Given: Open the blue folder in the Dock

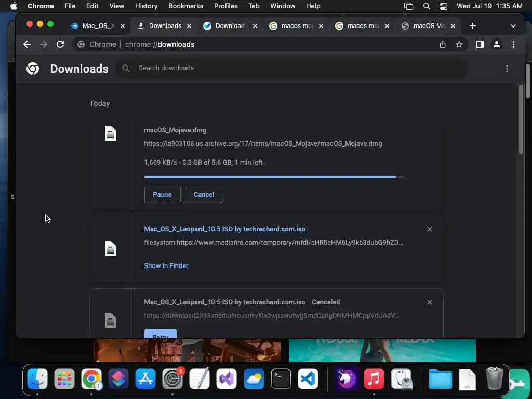Looking at the screenshot, I should (x=440, y=379).
